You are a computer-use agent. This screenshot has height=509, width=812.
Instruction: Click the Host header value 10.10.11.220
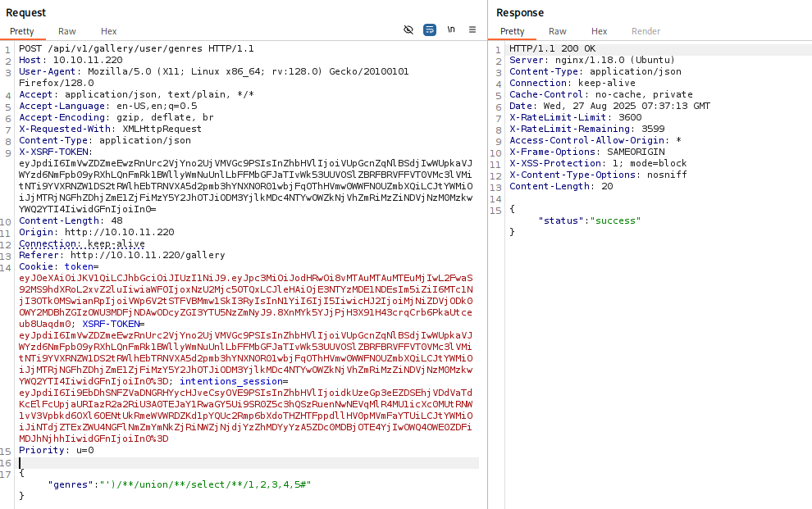[x=88, y=60]
